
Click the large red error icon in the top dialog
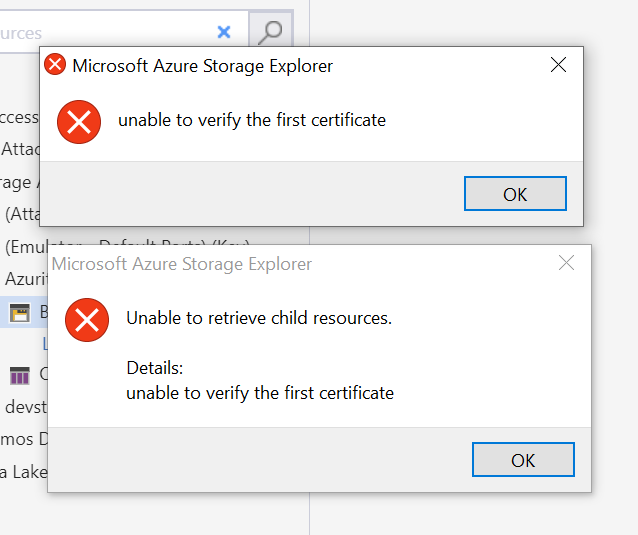(79, 122)
